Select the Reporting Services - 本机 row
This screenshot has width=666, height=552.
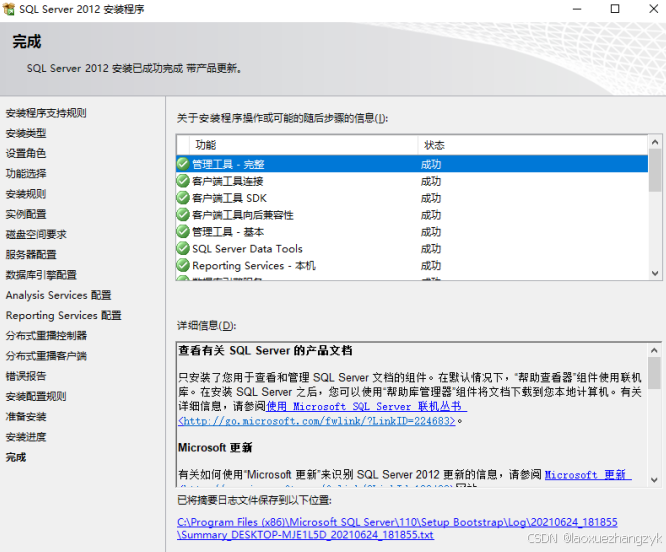point(412,265)
